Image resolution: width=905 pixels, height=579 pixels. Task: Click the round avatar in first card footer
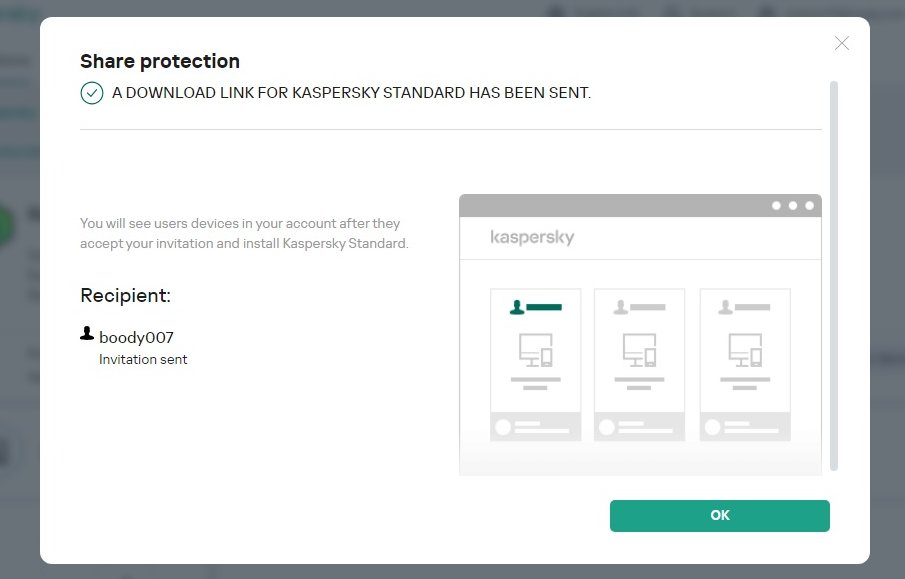[503, 427]
